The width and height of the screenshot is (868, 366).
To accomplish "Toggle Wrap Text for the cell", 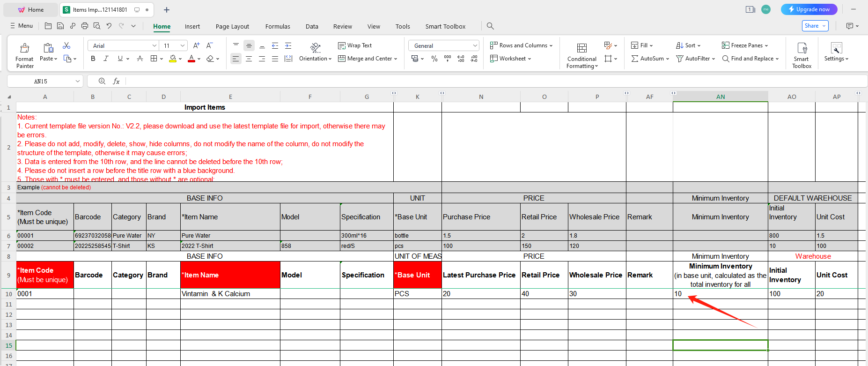I will [355, 45].
